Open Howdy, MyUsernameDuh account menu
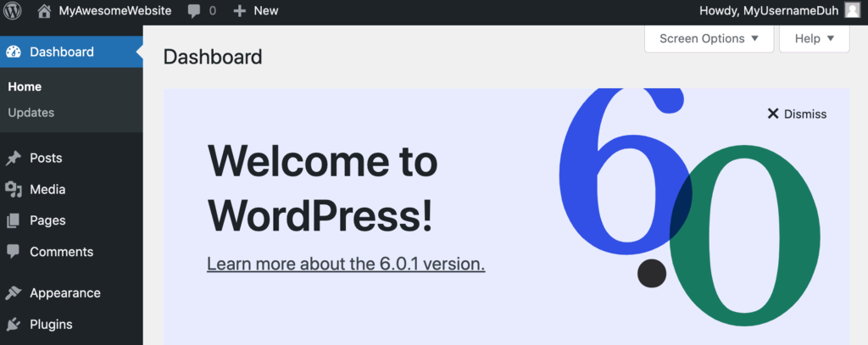This screenshot has height=345, width=868. 769,10
